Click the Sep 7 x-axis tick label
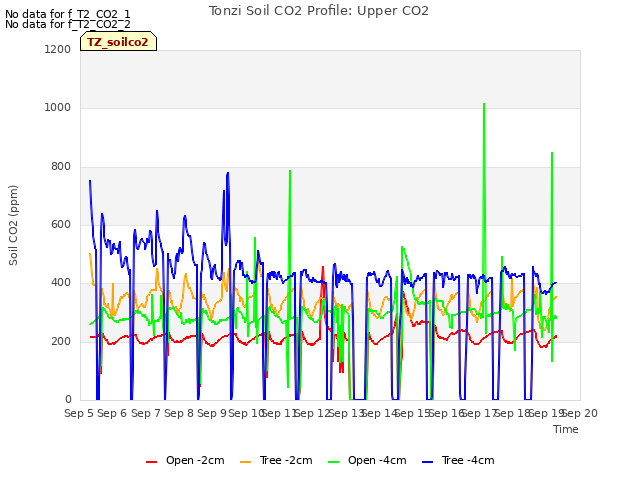This screenshot has height=480, width=640. 145,413
